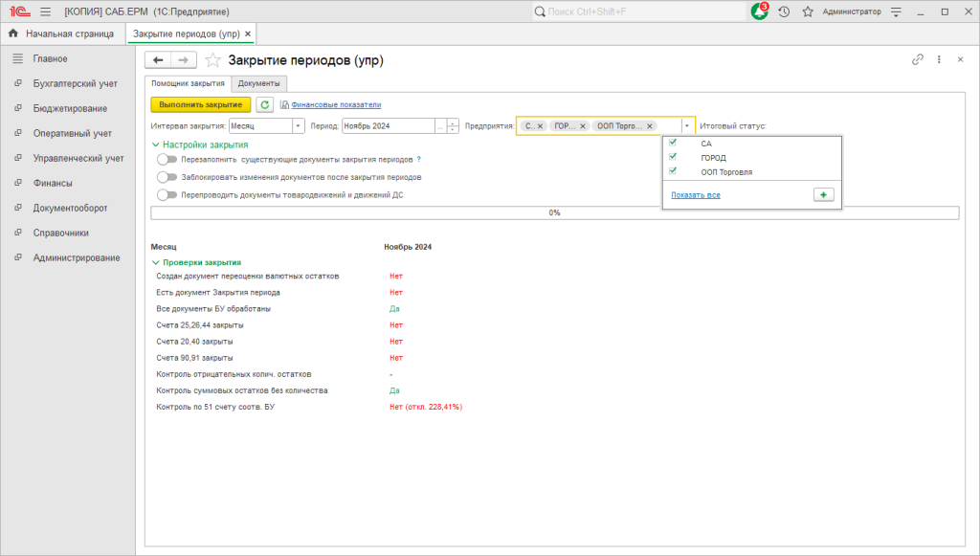Open Финансовые показатели link
The width and height of the screenshot is (980, 556).
(336, 105)
